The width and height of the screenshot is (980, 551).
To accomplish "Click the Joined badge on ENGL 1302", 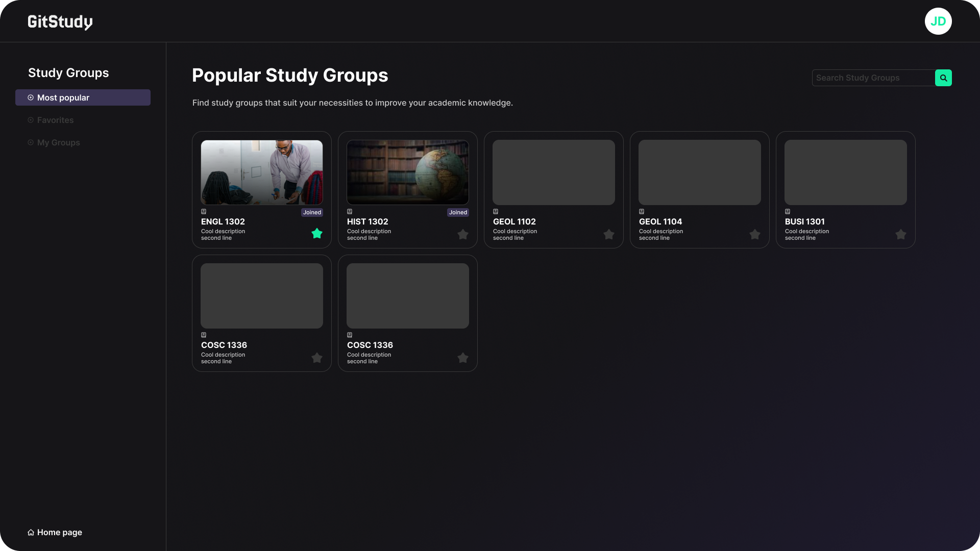I will click(312, 213).
